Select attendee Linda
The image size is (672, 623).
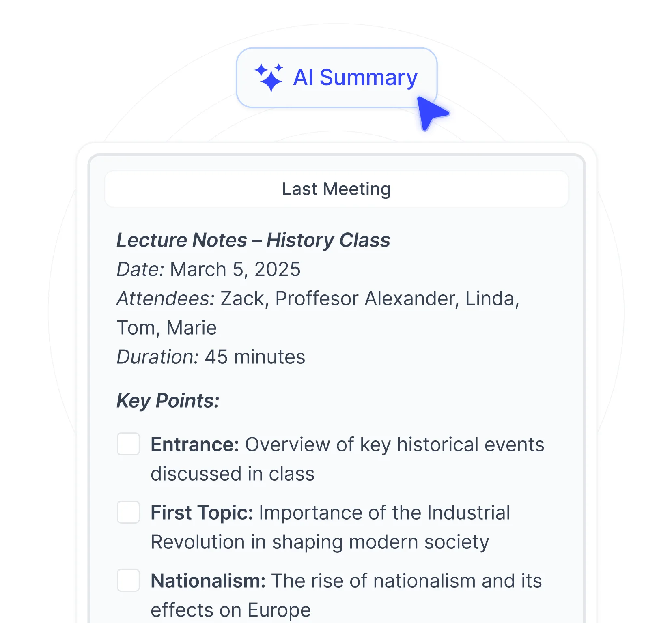pyautogui.click(x=491, y=299)
